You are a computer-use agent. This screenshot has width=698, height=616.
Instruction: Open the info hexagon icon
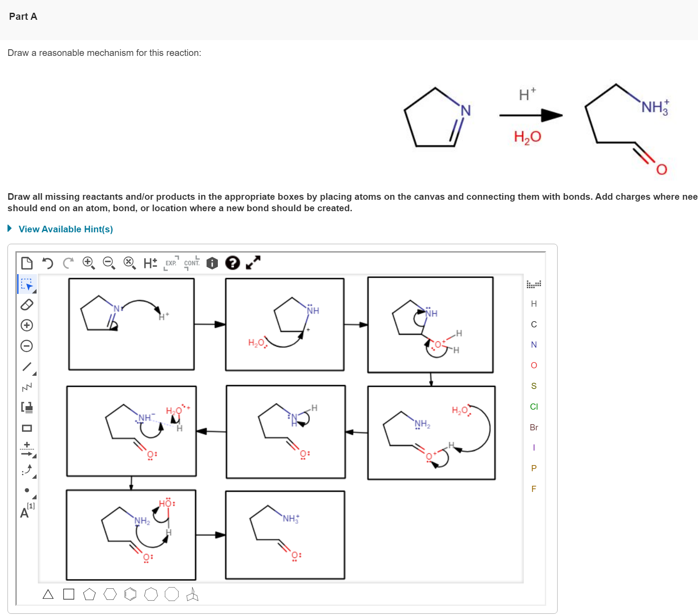(x=212, y=263)
